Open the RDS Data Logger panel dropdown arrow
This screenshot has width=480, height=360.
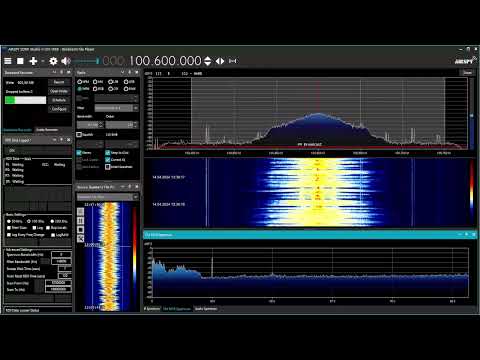click(54, 140)
